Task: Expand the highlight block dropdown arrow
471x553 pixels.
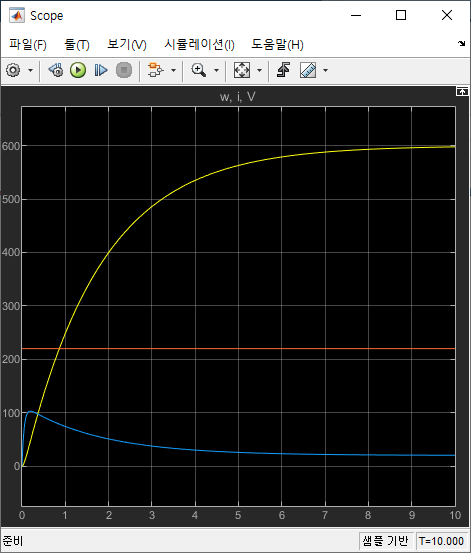Action: point(173,71)
